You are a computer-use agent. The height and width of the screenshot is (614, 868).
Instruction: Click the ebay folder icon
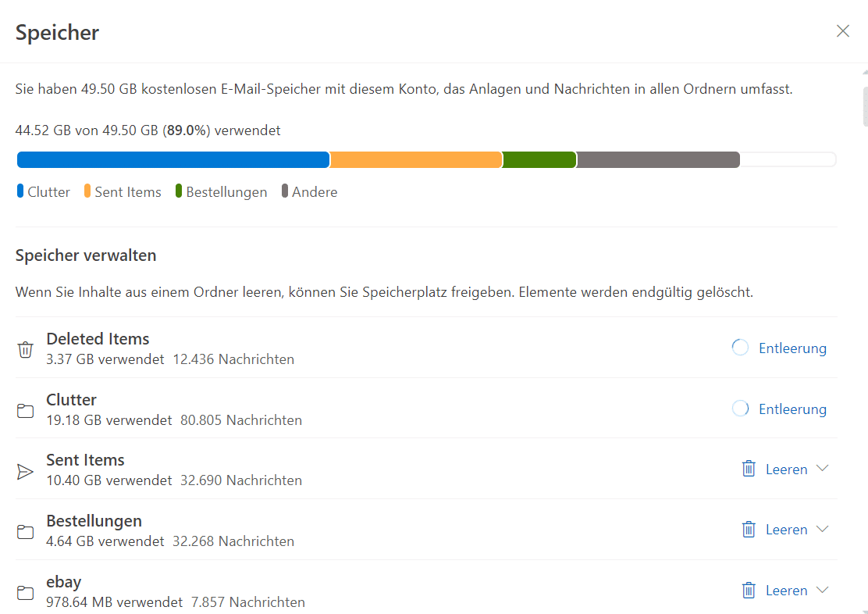26,593
